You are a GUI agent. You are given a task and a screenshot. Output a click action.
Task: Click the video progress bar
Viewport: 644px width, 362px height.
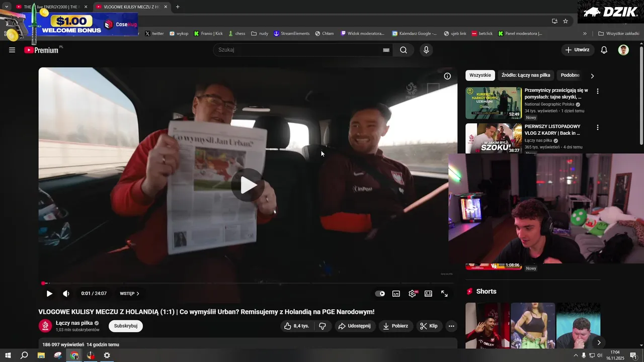click(x=248, y=284)
